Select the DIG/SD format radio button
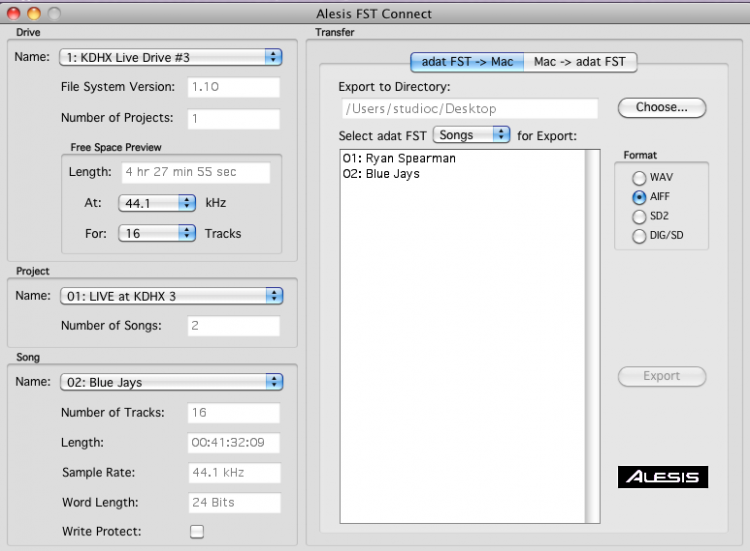 [x=639, y=236]
